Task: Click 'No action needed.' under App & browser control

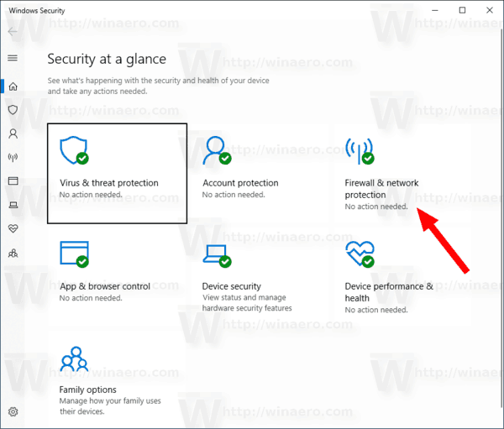Action: pyautogui.click(x=91, y=298)
